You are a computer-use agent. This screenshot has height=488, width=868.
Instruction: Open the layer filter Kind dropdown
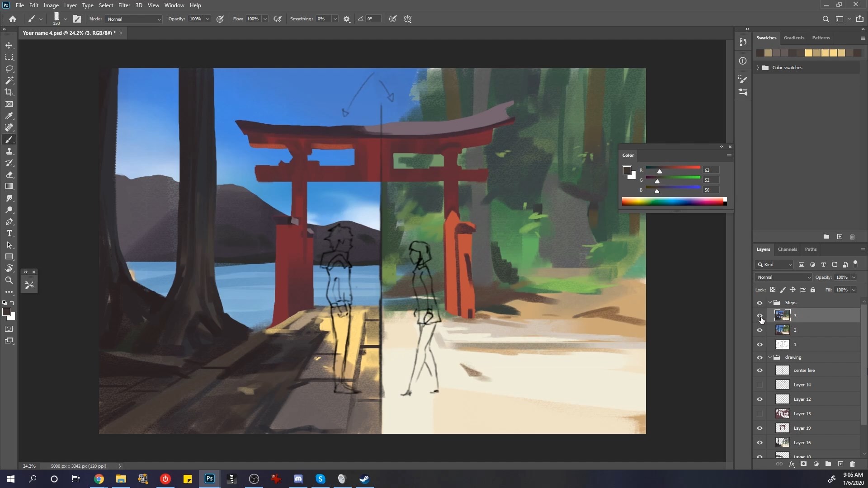point(774,265)
